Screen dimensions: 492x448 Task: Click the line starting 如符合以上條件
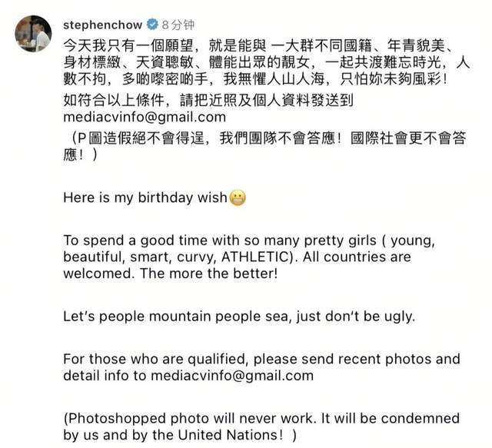(208, 101)
